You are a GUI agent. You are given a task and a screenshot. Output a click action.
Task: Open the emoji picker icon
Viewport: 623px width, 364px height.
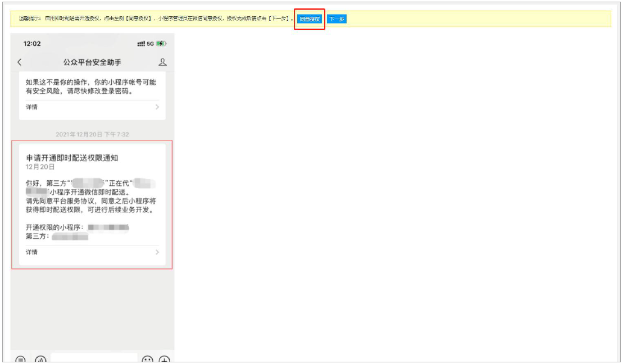(147, 360)
